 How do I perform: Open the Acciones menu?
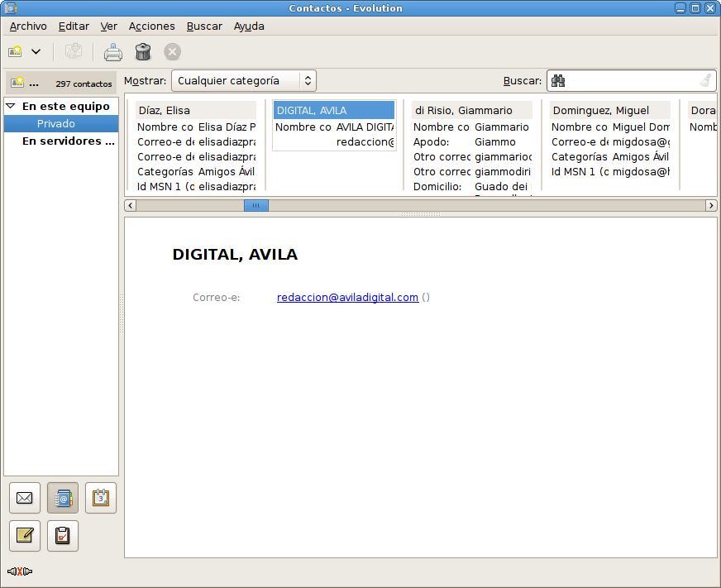[x=152, y=26]
